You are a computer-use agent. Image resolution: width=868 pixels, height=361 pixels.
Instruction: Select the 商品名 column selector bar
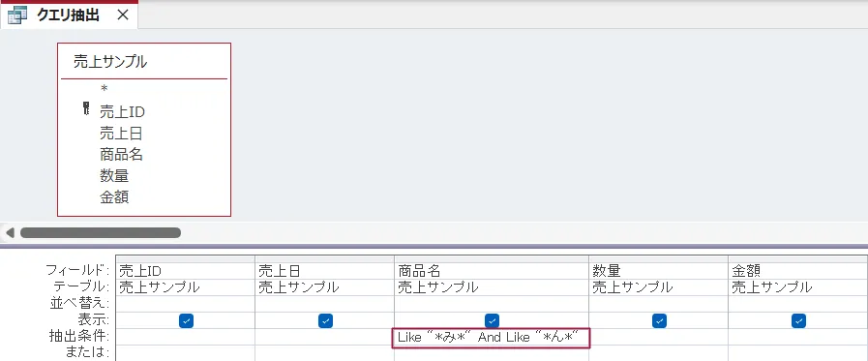click(x=492, y=259)
